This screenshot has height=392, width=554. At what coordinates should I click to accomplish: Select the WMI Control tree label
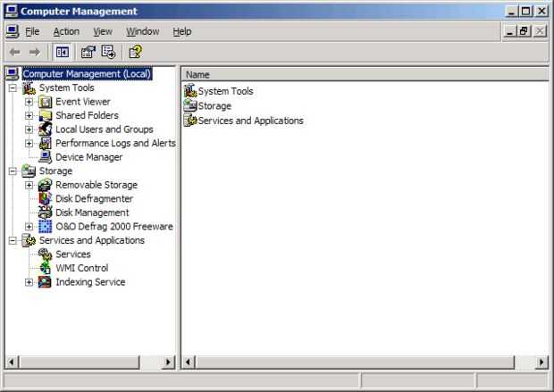click(82, 268)
